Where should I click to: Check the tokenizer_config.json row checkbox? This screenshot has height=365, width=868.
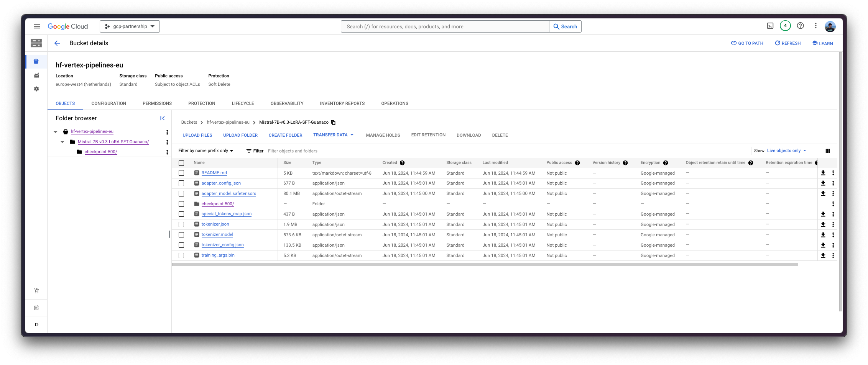click(x=181, y=245)
